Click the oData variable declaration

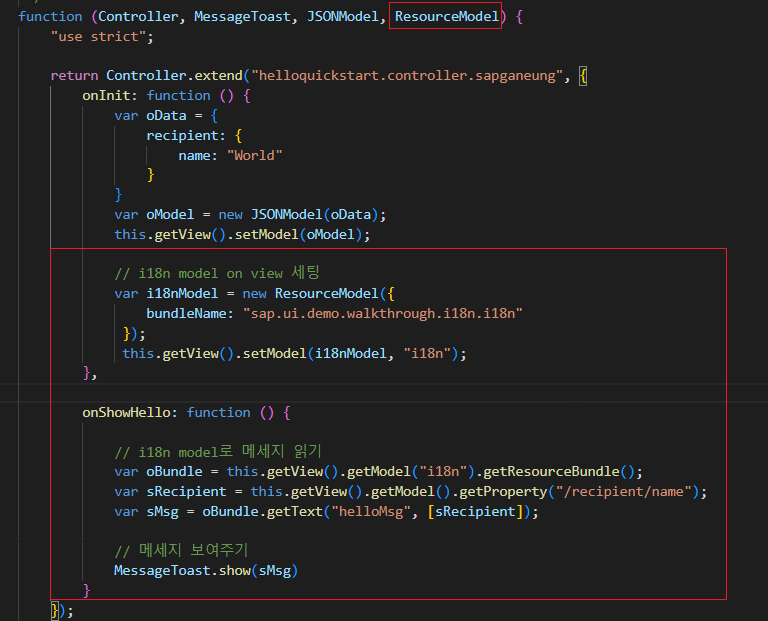pos(166,116)
